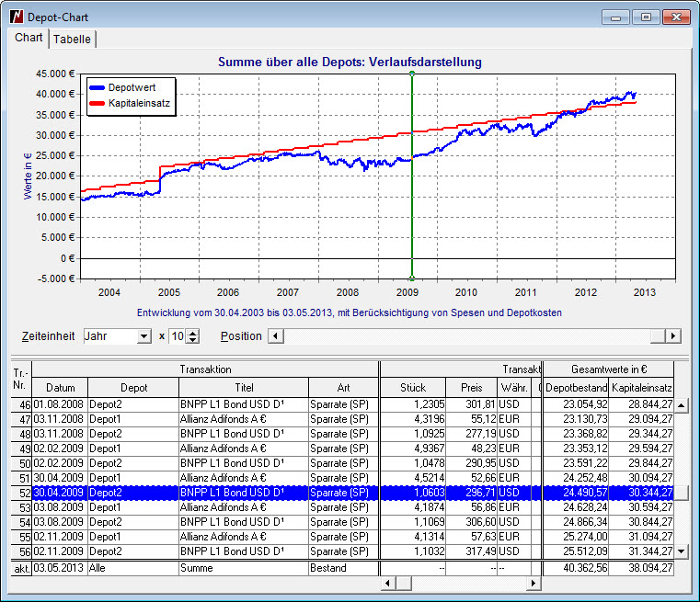Decrease the Zeiteinheit multiplier using down spinner
Viewport: 700px width, 602px height.
pos(192,340)
